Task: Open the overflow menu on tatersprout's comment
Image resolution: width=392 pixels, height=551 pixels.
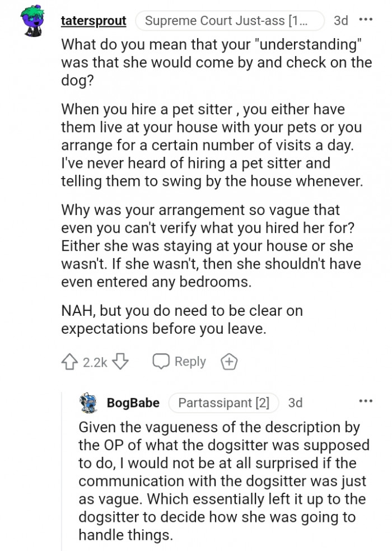Action: pos(366,20)
